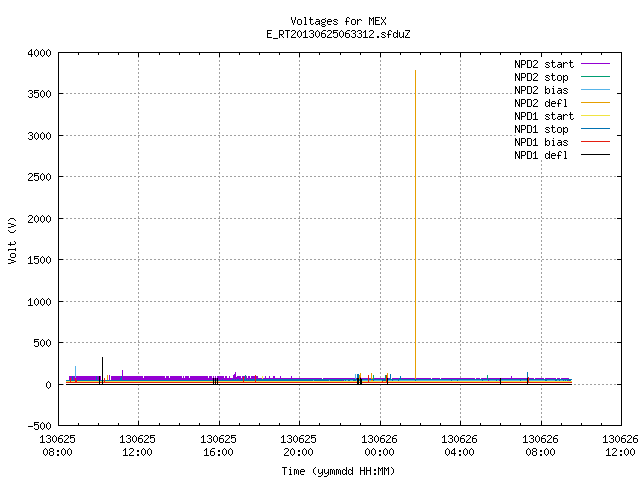Select the 'NPD1 bias' legend label
Viewport: 640px width, 480px height.
pos(541,142)
